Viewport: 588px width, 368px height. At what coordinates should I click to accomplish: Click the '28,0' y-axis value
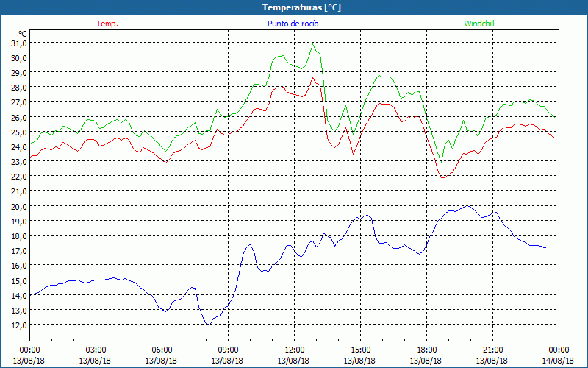[19, 88]
